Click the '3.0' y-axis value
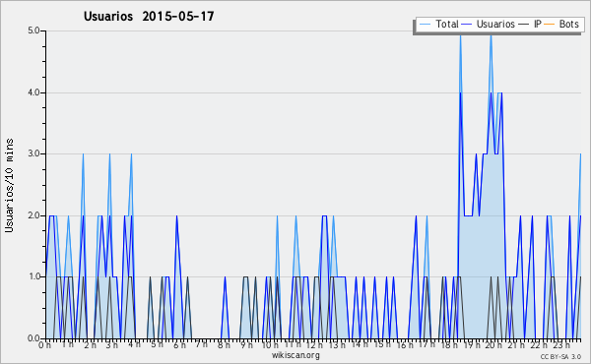The image size is (591, 364). [33, 153]
